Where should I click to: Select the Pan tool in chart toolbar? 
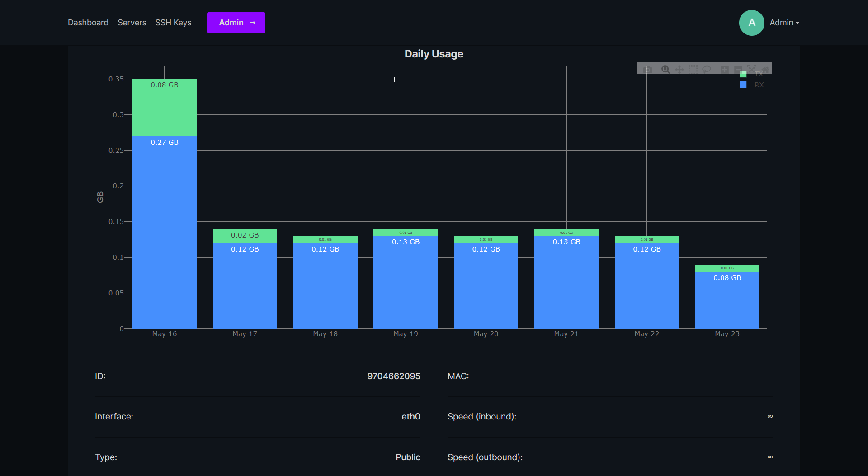(x=679, y=69)
